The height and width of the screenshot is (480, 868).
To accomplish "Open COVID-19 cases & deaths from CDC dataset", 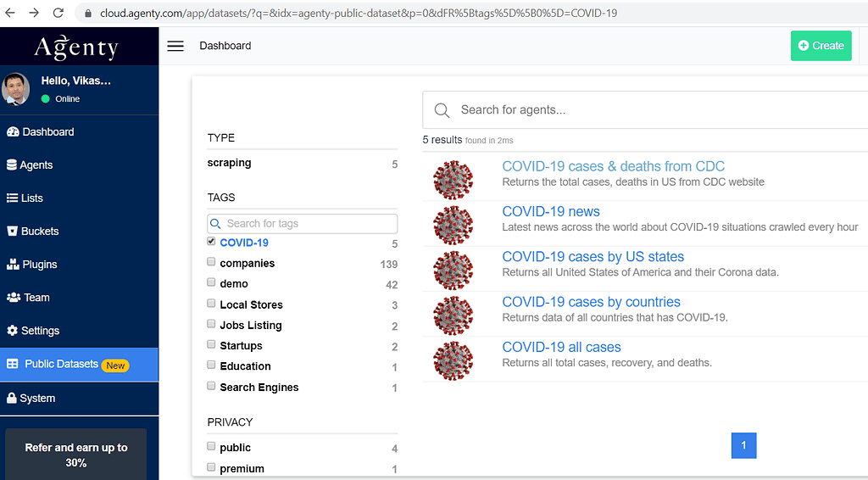I will coord(614,166).
